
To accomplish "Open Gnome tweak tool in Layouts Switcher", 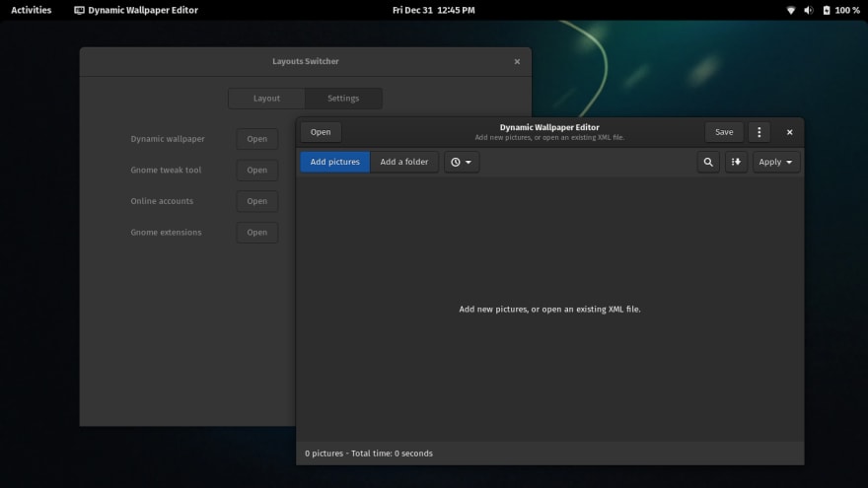I will click(x=256, y=170).
